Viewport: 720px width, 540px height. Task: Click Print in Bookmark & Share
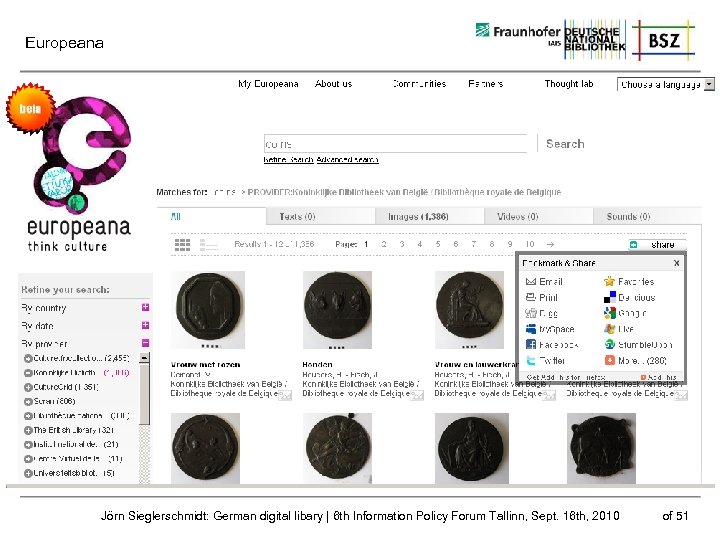pyautogui.click(x=542, y=298)
